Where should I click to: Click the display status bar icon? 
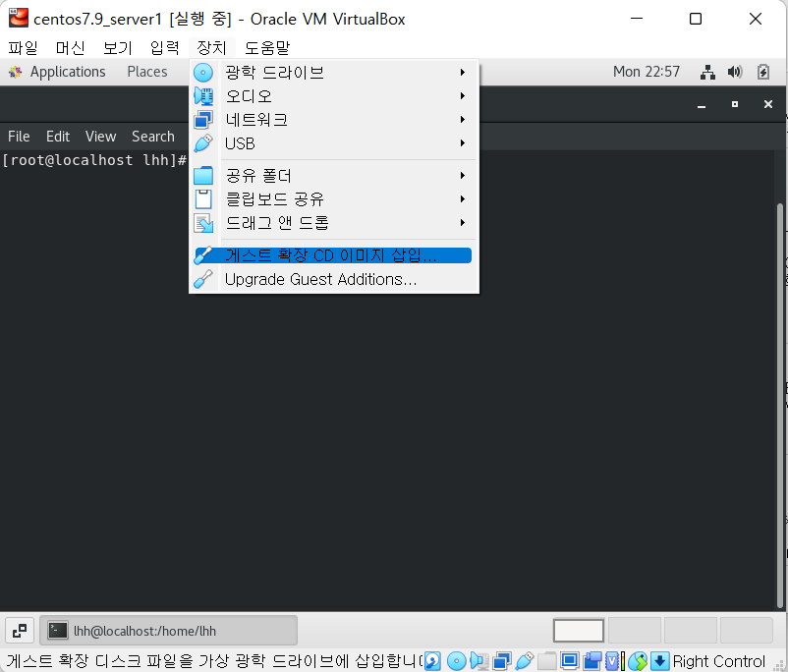click(x=570, y=661)
